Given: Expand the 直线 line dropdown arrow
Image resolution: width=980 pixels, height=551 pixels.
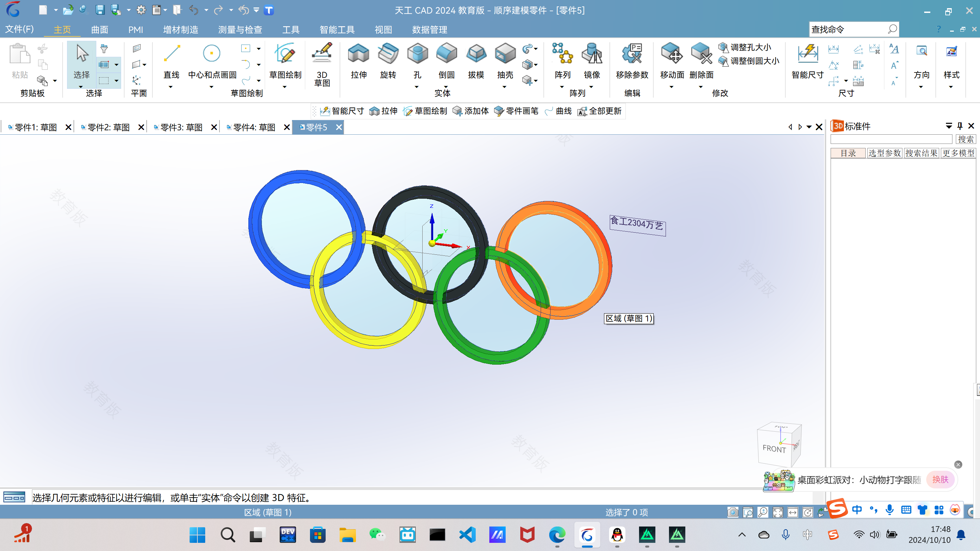Looking at the screenshot, I should (170, 87).
